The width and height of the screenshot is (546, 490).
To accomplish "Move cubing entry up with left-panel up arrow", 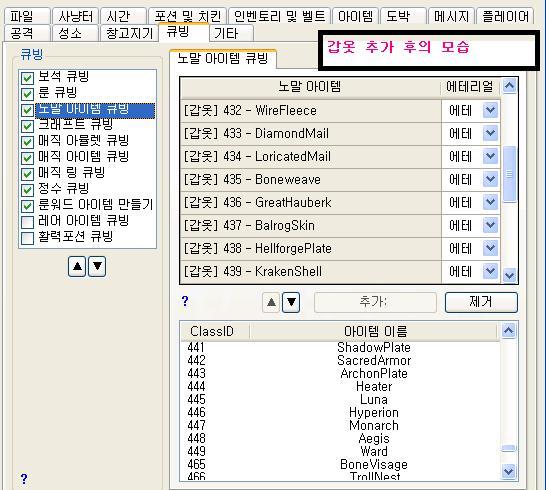I will pyautogui.click(x=77, y=267).
